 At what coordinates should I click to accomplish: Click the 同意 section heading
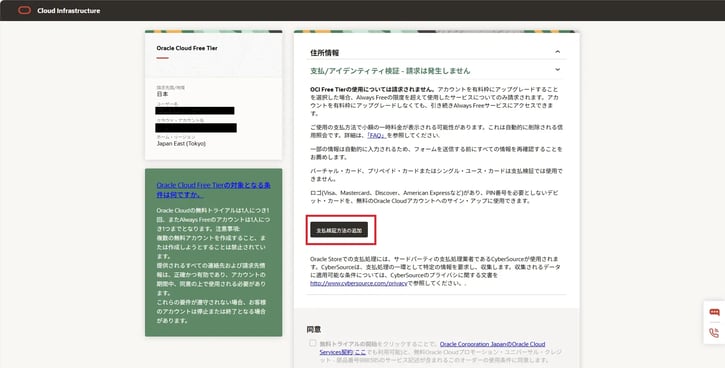(x=314, y=330)
